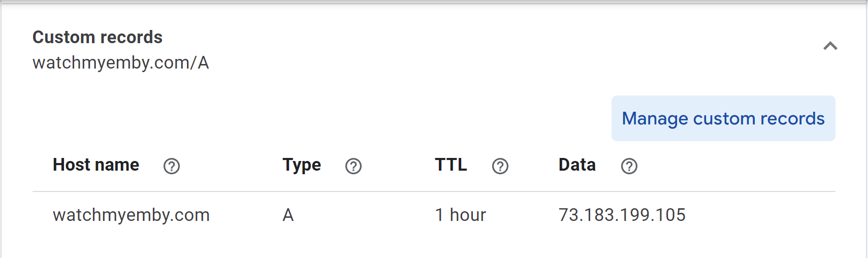Select the IP address 73.183.199.105
This screenshot has width=868, height=258.
(x=622, y=215)
